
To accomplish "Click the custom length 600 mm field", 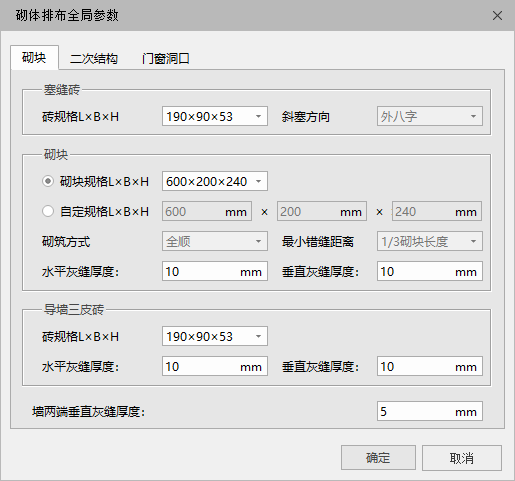I will click(207, 211).
